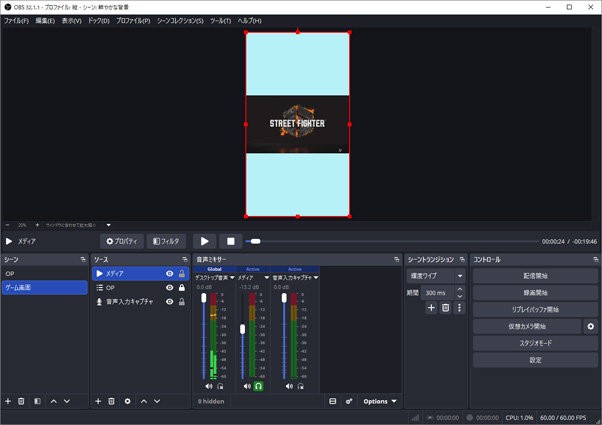Expand the audio mixer Options dropdown
The height and width of the screenshot is (425, 602).
coord(379,401)
